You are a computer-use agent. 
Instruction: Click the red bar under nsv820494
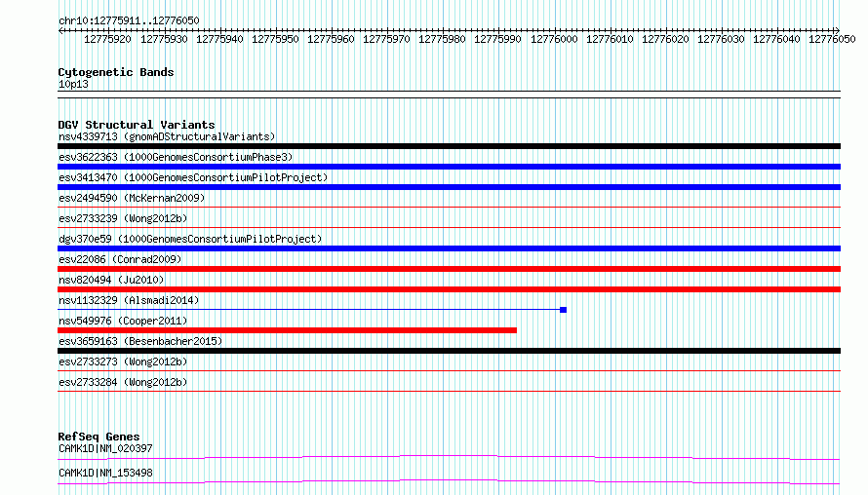point(449,289)
